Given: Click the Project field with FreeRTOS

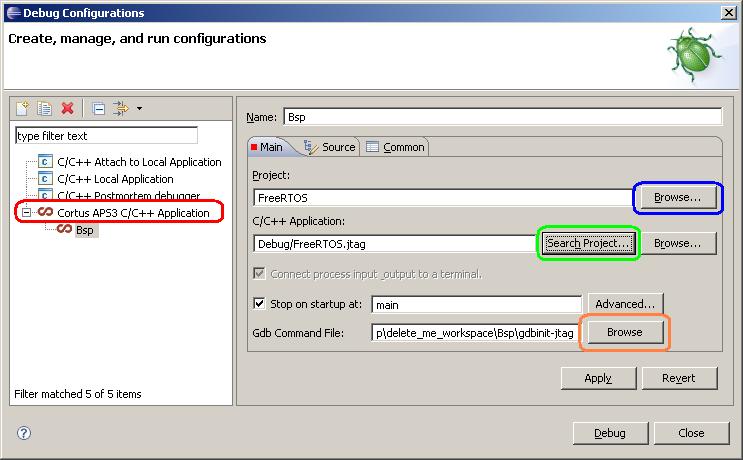Looking at the screenshot, I should (x=444, y=198).
